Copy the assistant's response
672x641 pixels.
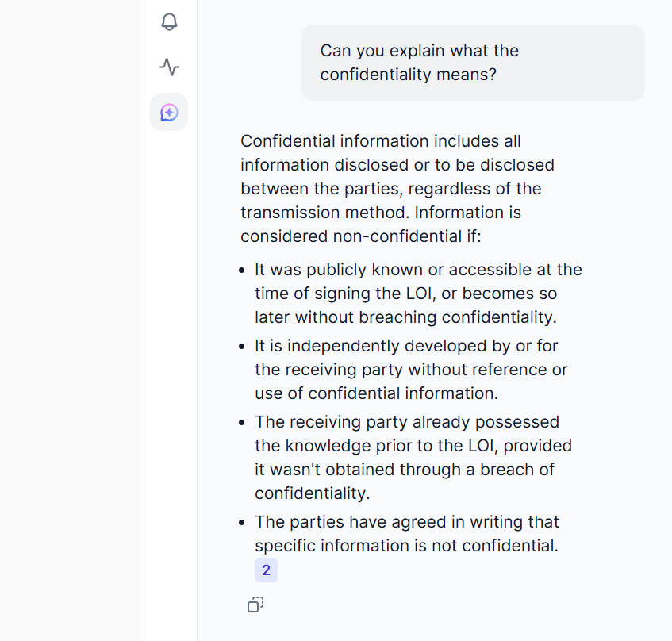coord(255,605)
